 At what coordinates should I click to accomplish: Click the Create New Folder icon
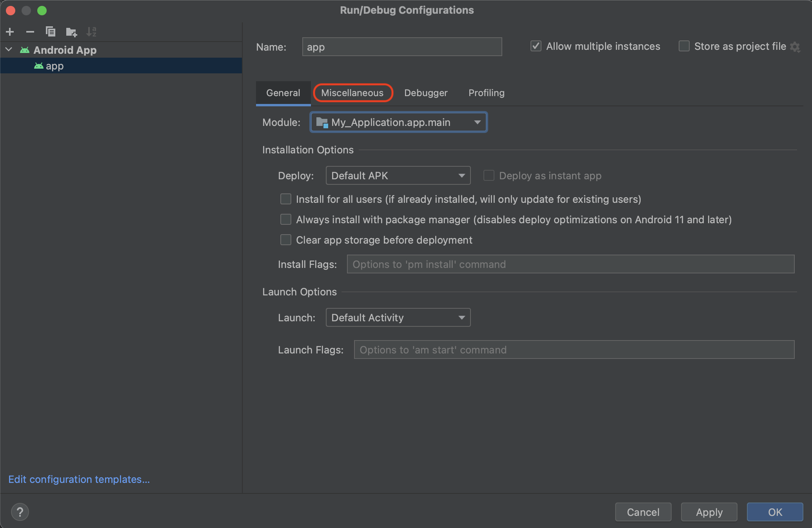pos(71,32)
